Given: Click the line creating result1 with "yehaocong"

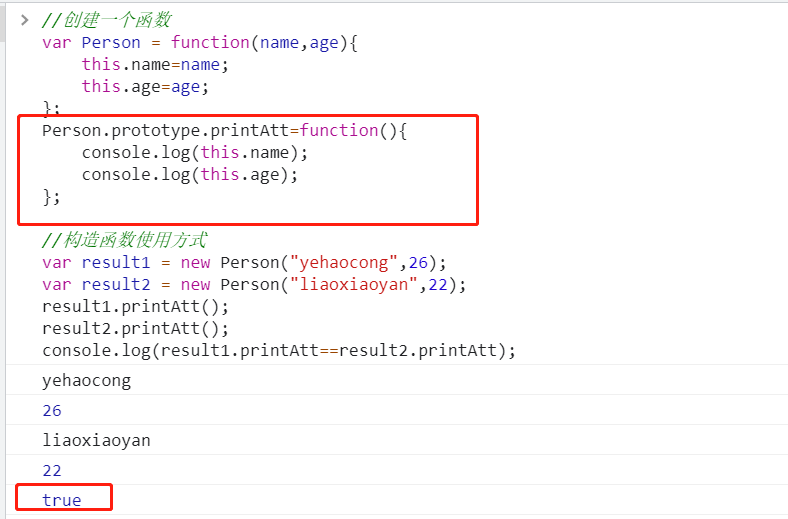Looking at the screenshot, I should (244, 263).
